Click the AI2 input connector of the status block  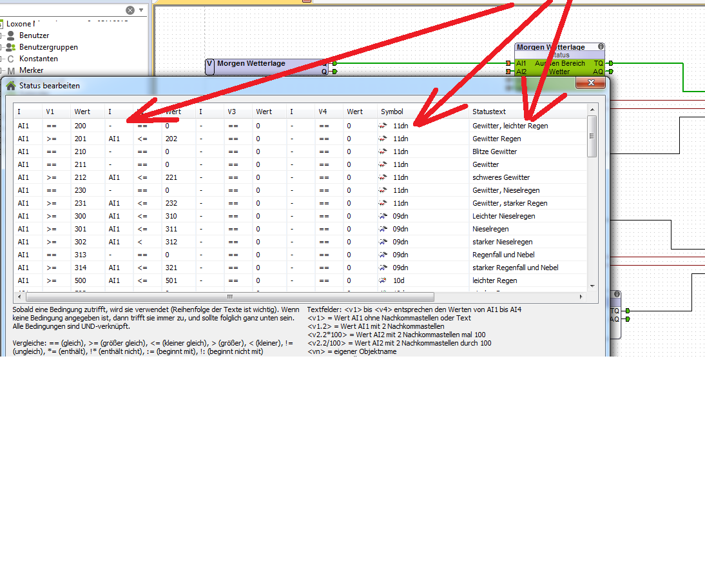508,72
